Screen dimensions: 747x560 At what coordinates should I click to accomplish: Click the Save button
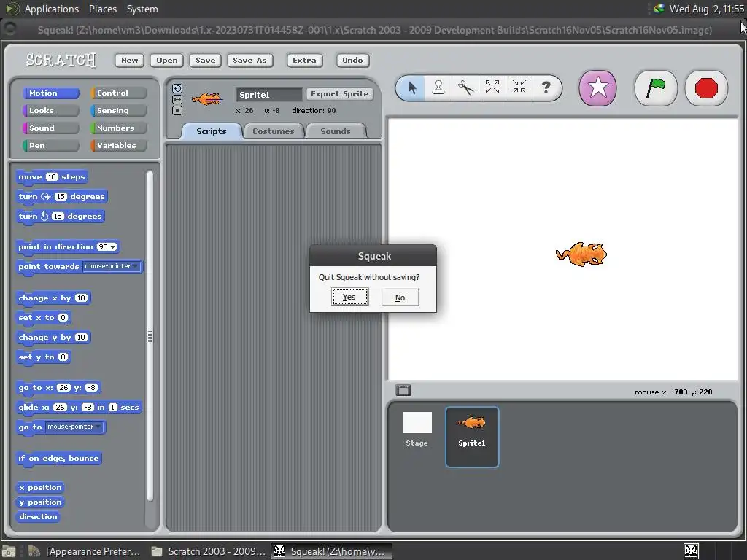(x=205, y=60)
